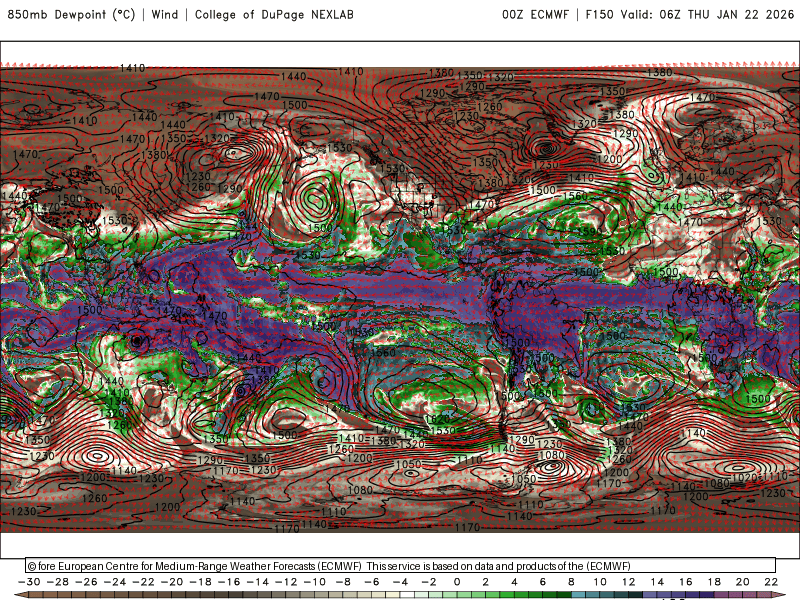Click the "-26" legend value
Image resolution: width=800 pixels, height=600 pixels.
[x=86, y=582]
